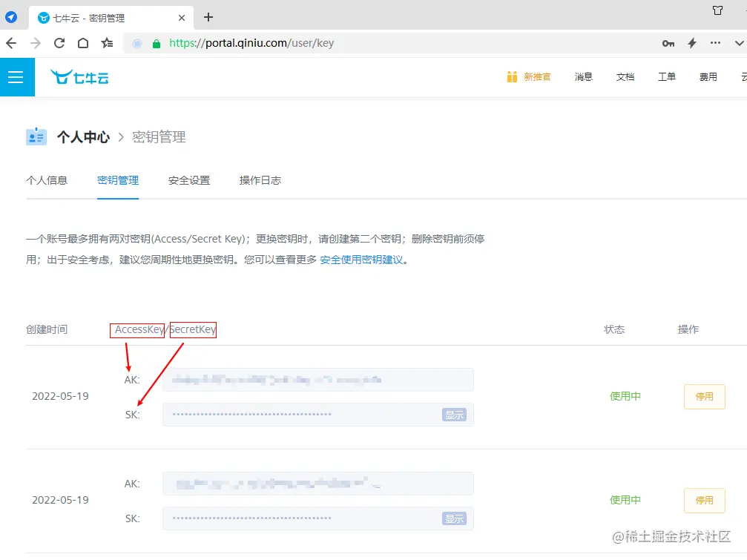Click the lightning speed mode icon

pos(692,43)
